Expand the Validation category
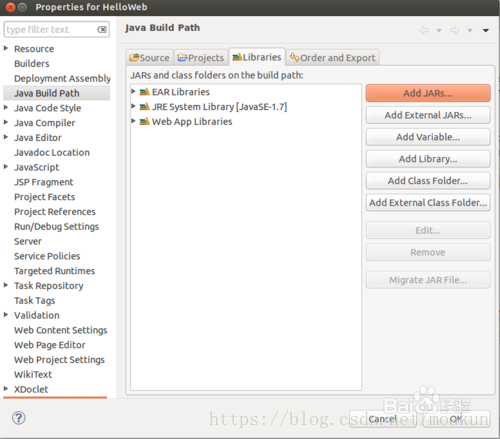The width and height of the screenshot is (500, 439). tap(6, 315)
